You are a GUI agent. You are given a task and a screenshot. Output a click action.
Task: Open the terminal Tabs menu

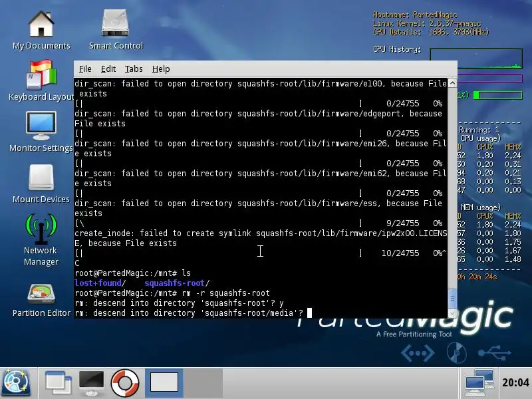[x=134, y=69]
